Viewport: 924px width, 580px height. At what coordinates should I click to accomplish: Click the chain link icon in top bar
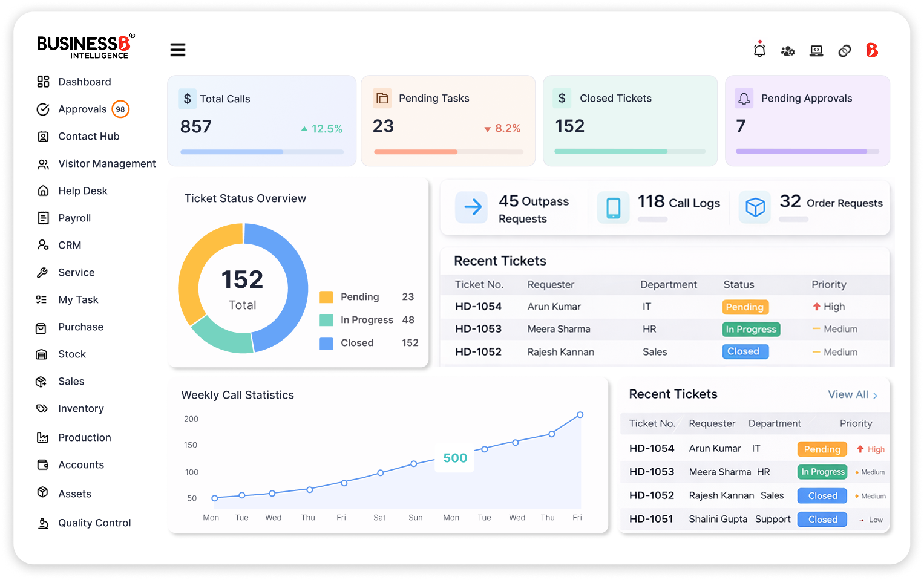tap(844, 51)
